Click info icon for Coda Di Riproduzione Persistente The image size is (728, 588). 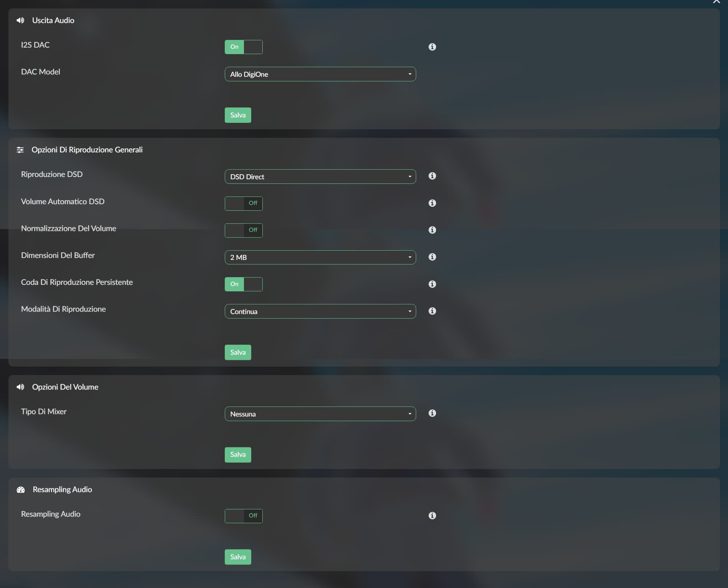[432, 284]
